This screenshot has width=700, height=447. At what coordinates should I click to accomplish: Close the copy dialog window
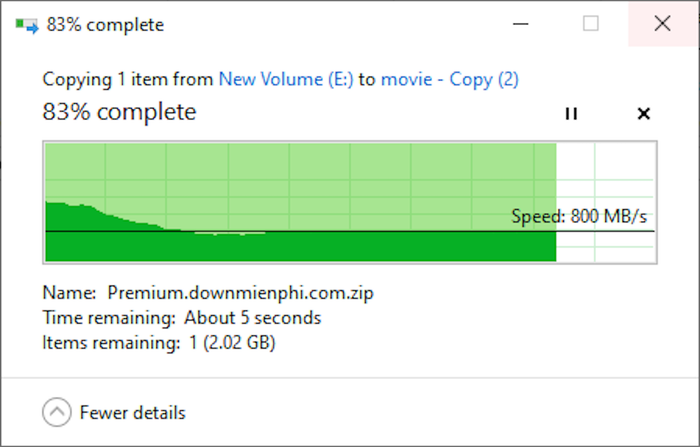click(x=662, y=23)
